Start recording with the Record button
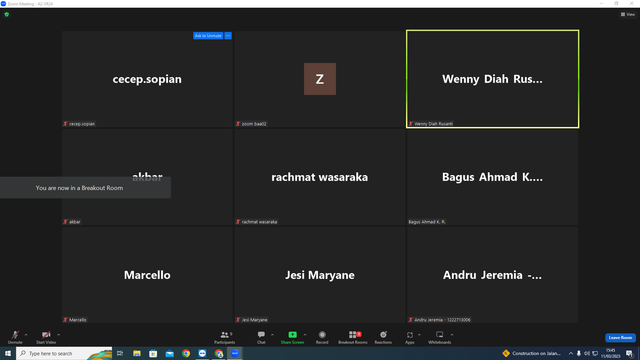Viewport: 640px width, 360px height. (x=322, y=337)
